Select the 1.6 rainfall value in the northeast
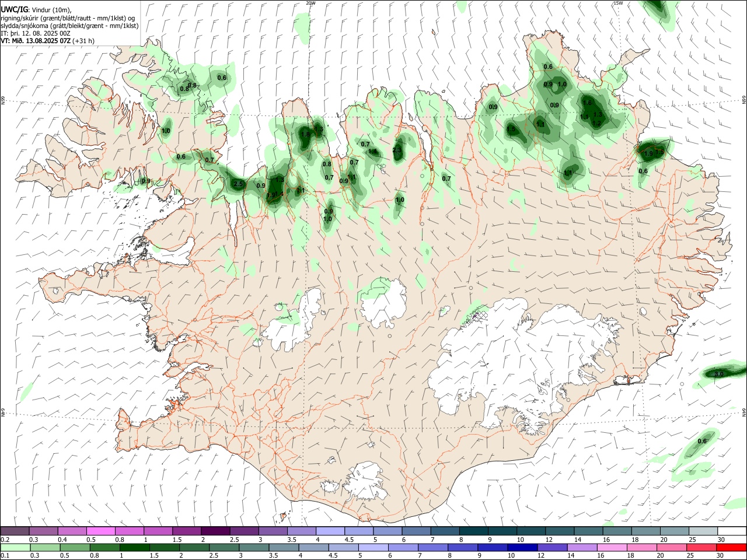 pyautogui.click(x=588, y=103)
